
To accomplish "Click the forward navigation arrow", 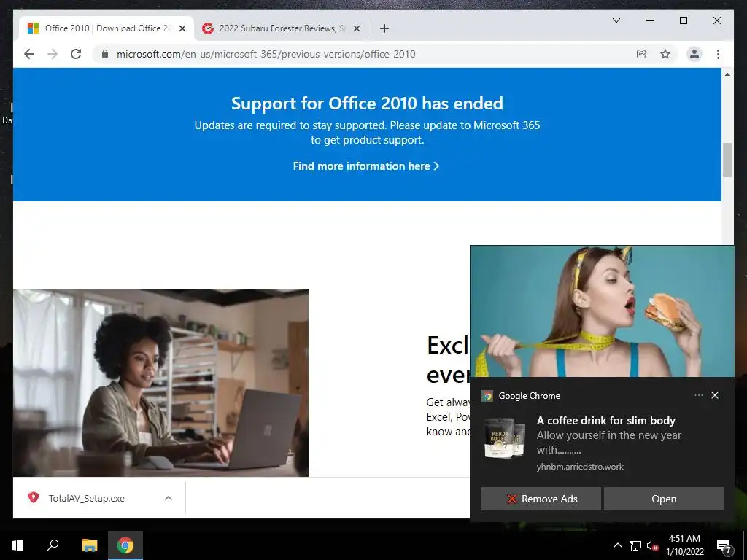I will pos(53,54).
